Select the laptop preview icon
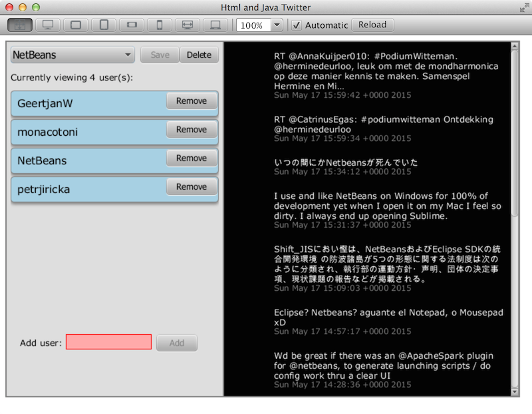This screenshot has width=532, height=414. pos(215,25)
